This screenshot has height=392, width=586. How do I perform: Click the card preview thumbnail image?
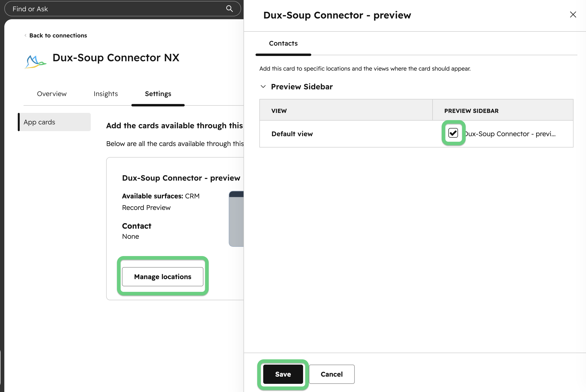(x=236, y=219)
